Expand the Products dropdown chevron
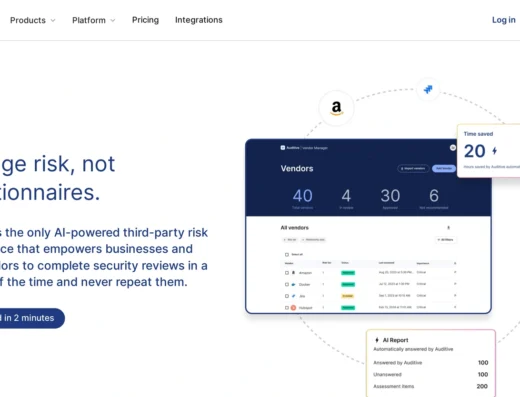The image size is (520, 397). click(x=53, y=20)
